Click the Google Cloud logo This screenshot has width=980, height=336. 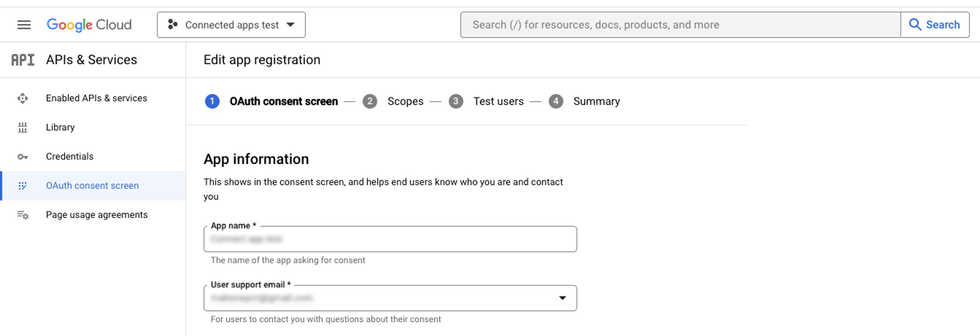(89, 25)
